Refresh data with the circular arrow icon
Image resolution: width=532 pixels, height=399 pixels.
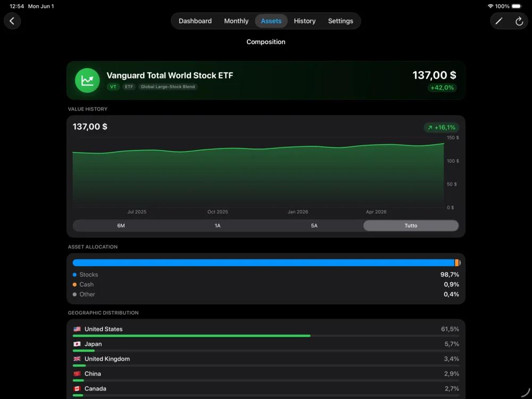[x=519, y=21]
